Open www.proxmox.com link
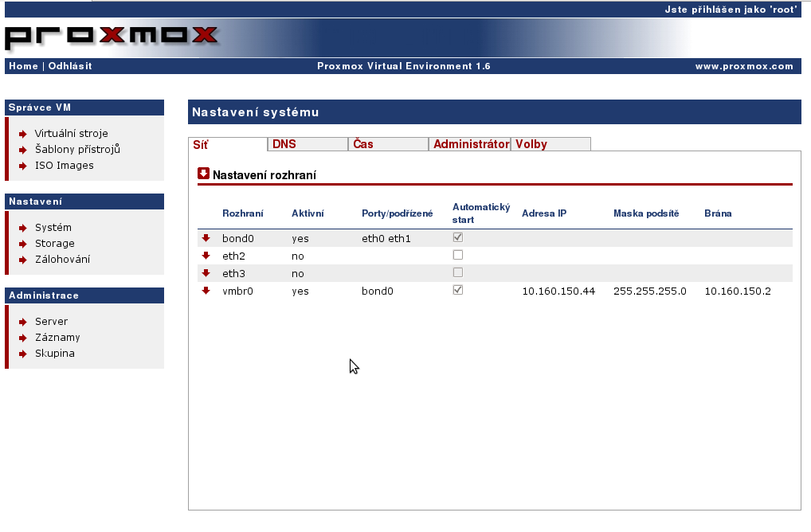 744,66
